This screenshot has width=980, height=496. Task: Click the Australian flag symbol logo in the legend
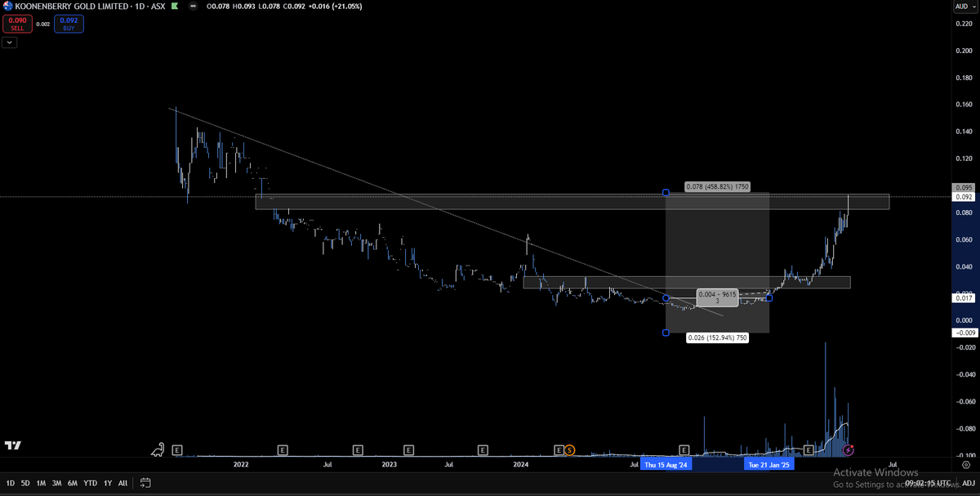click(x=7, y=6)
